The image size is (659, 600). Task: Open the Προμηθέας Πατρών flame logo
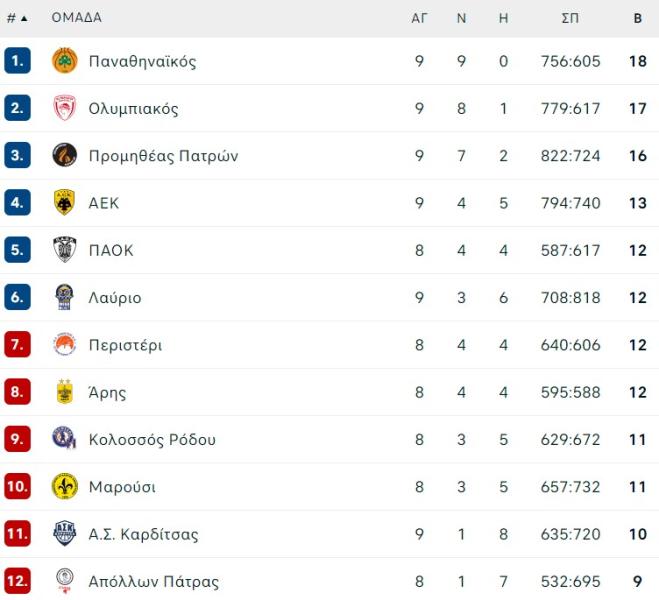pyautogui.click(x=65, y=155)
